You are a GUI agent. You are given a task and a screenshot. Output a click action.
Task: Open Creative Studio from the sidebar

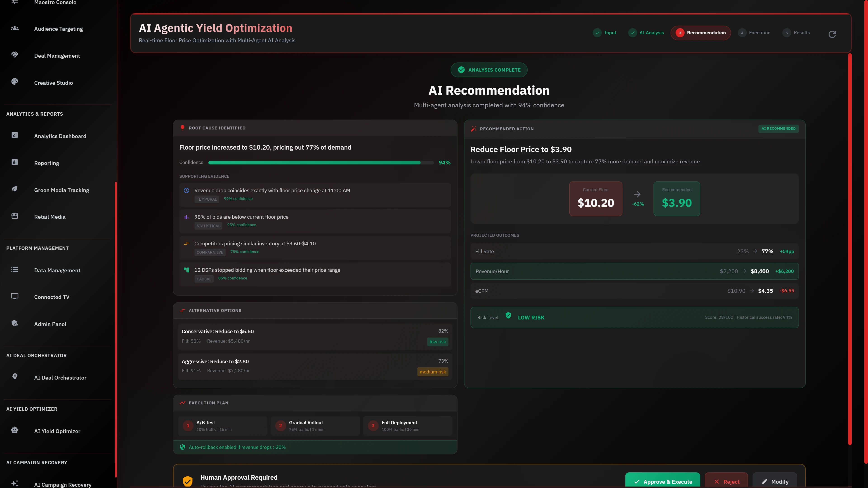[53, 82]
